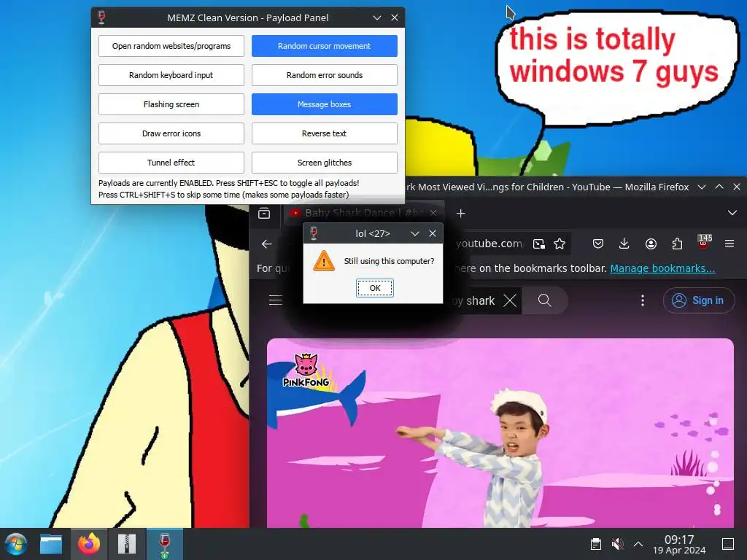This screenshot has width=747, height=560.
Task: Click YouTube search magnifier button
Action: (545, 300)
